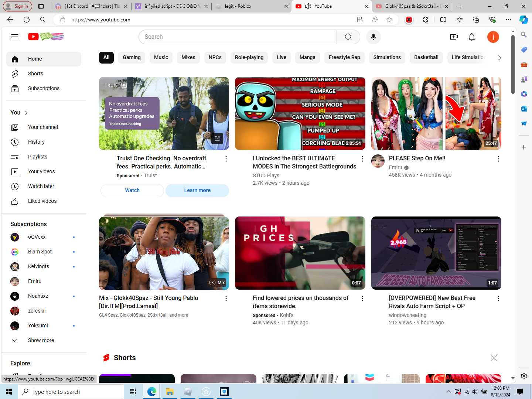Switch to the Discord browser tab
The width and height of the screenshot is (532, 399).
pos(91,6)
